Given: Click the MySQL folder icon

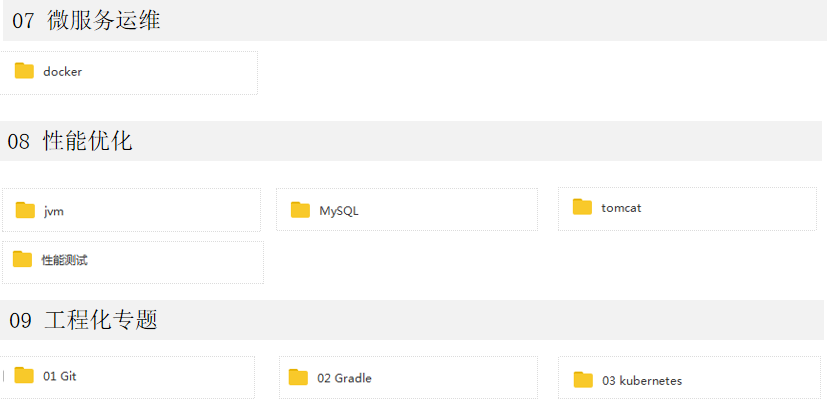Looking at the screenshot, I should coord(300,210).
